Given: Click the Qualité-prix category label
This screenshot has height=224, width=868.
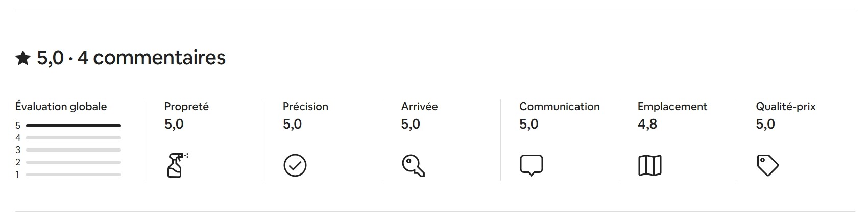Looking at the screenshot, I should [x=785, y=107].
